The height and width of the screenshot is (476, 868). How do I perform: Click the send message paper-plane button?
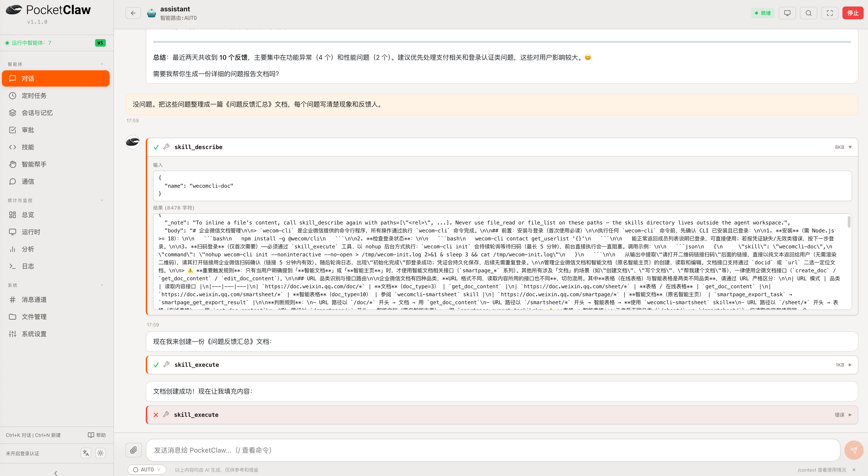[x=854, y=450]
